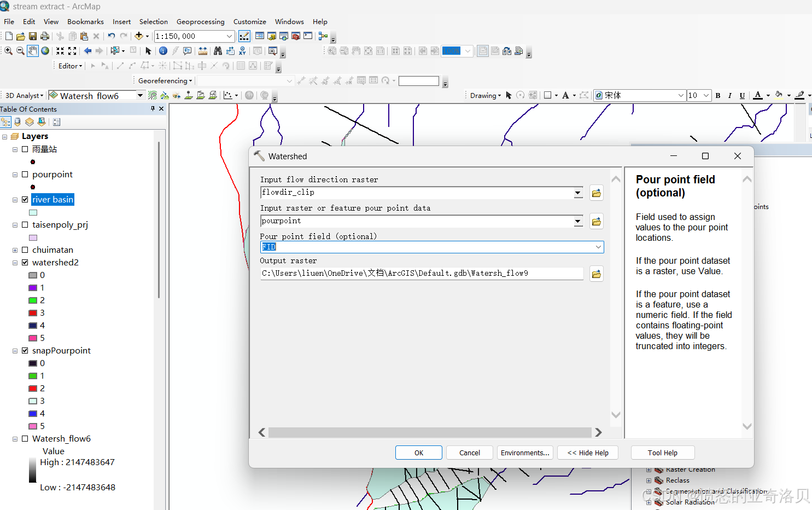Screen dimensions: 812x510
Task: Open the Selection menu
Action: tap(153, 21)
